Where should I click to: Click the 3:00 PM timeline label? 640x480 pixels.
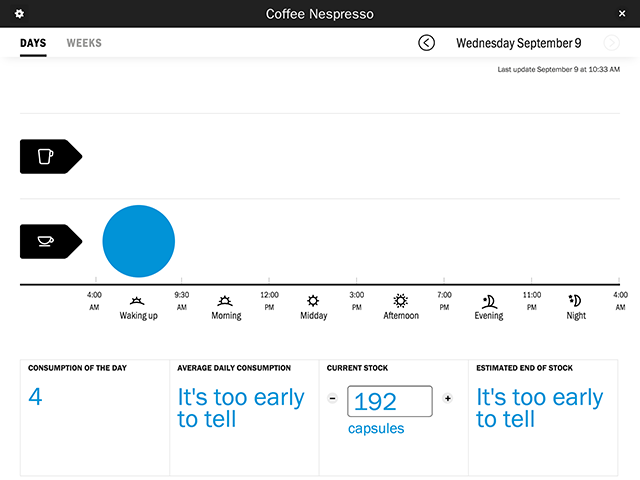click(357, 301)
